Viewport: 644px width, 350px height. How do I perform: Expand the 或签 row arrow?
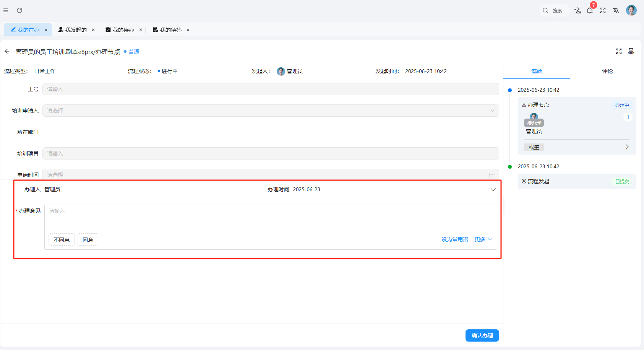(x=627, y=147)
